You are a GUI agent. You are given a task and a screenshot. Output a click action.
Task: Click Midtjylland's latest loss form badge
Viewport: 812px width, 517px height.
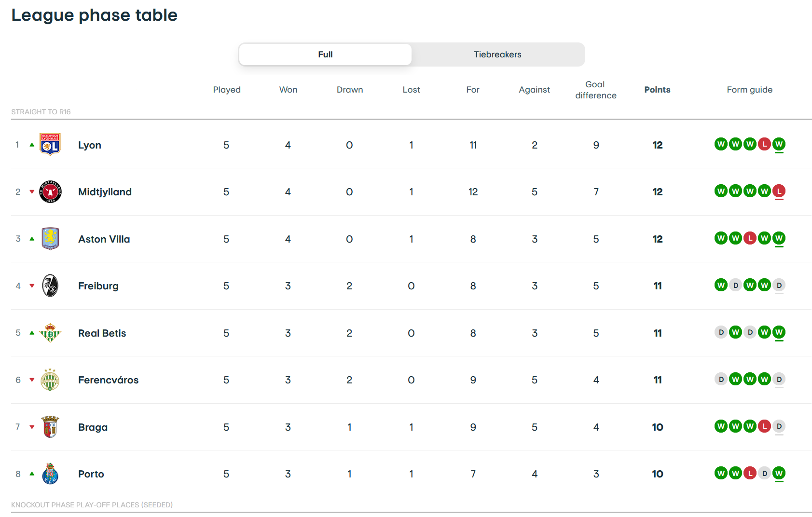coord(779,191)
